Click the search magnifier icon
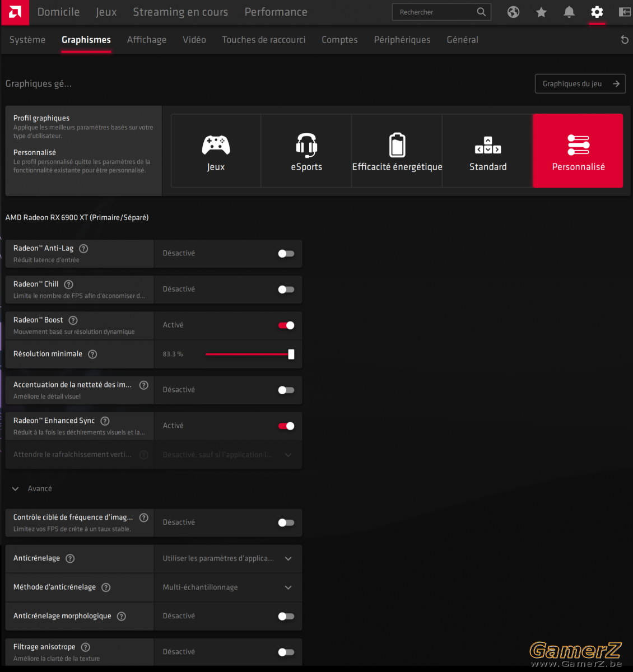The width and height of the screenshot is (633, 672). pos(481,12)
